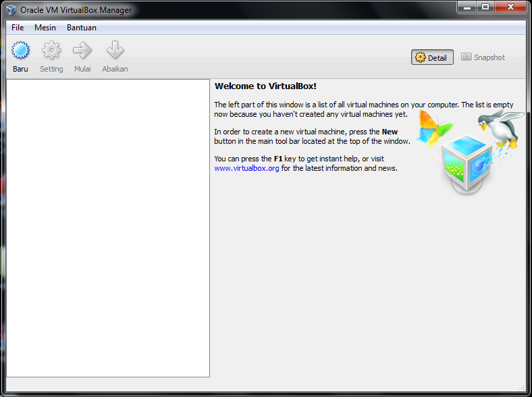Switch to Detail view
The height and width of the screenshot is (397, 532).
[432, 57]
